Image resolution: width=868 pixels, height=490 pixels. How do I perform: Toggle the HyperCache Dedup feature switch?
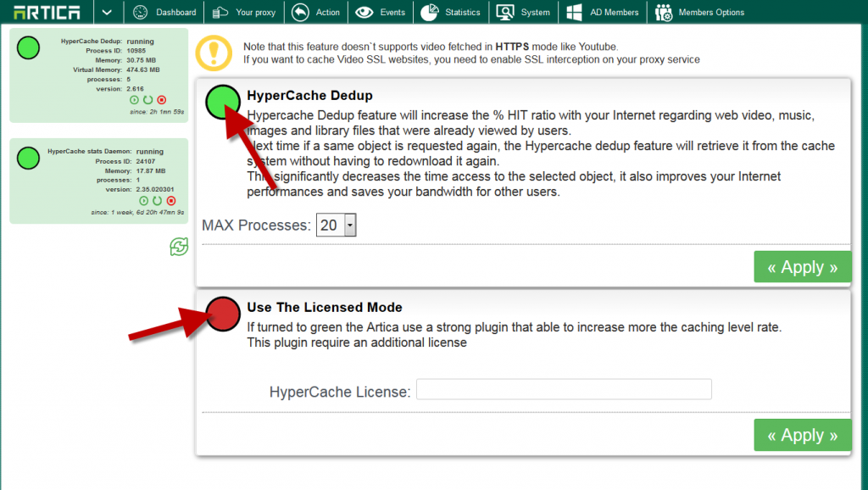[223, 102]
